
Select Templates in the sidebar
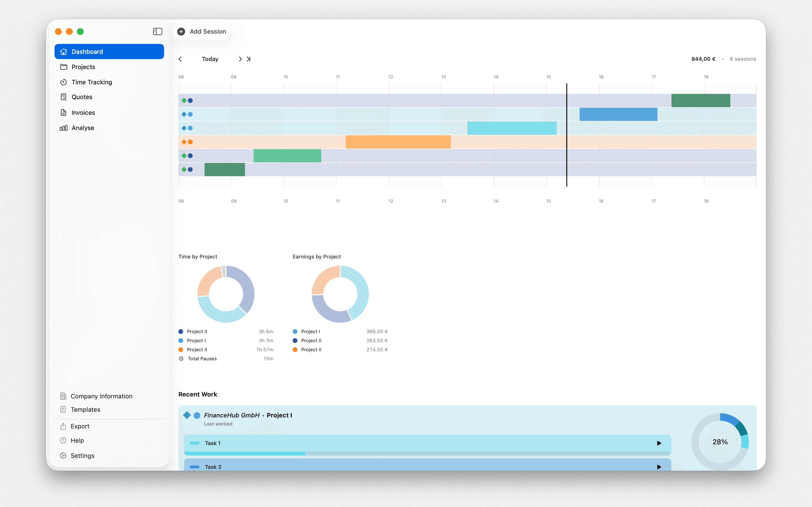point(85,409)
